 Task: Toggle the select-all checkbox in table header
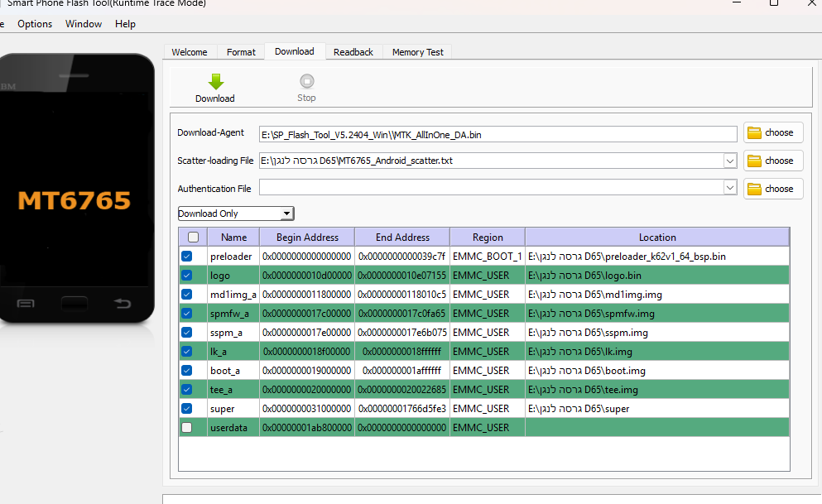point(193,238)
